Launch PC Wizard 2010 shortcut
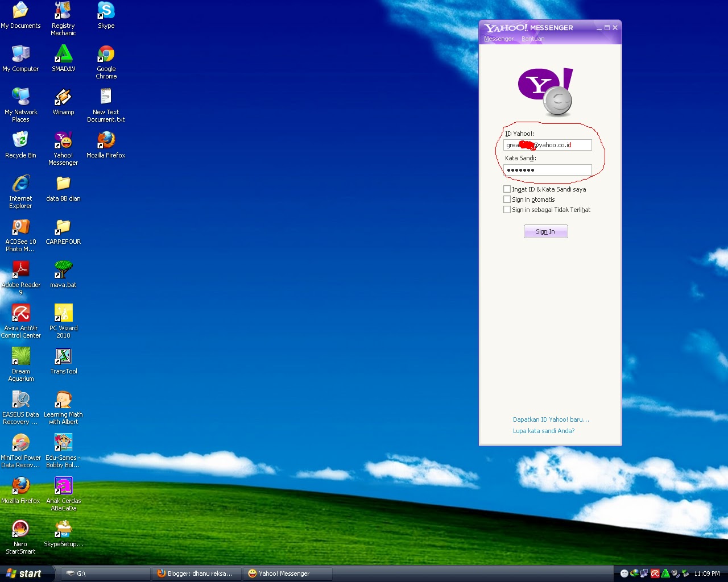 click(x=63, y=321)
